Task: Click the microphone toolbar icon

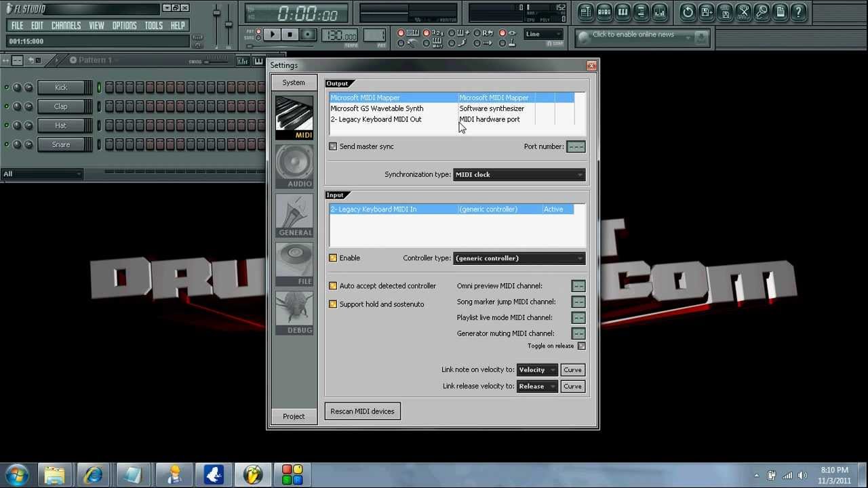Action: (x=762, y=12)
